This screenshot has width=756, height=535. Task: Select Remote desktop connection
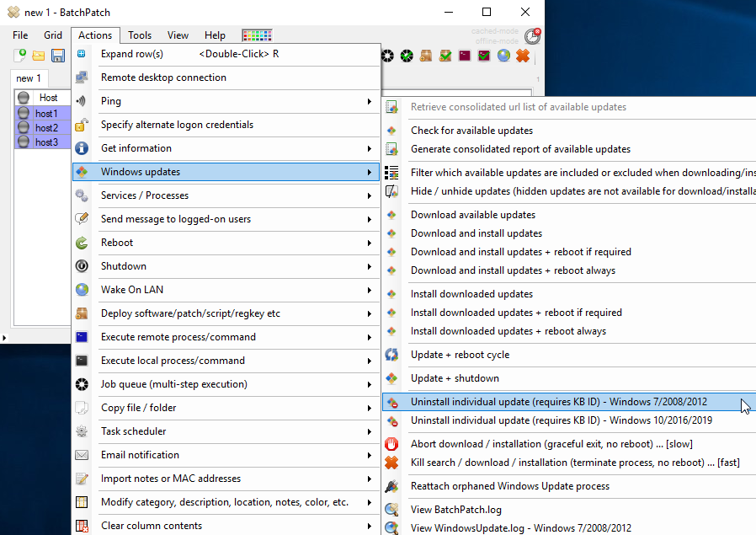point(226,78)
